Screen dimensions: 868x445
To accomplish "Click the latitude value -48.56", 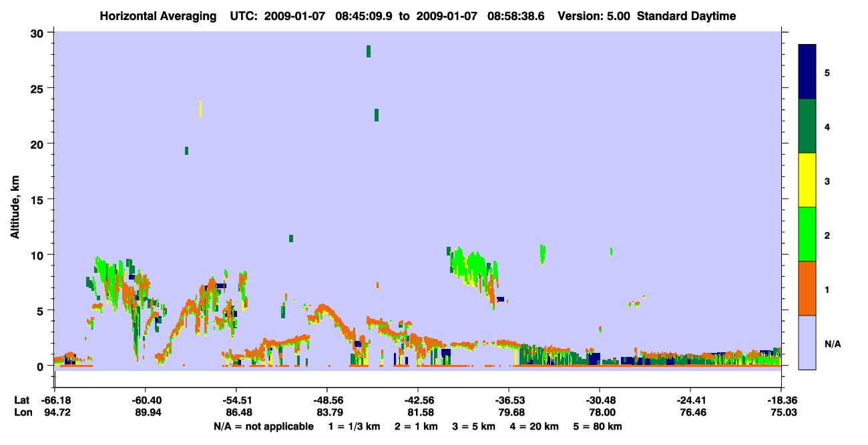I will (x=327, y=400).
